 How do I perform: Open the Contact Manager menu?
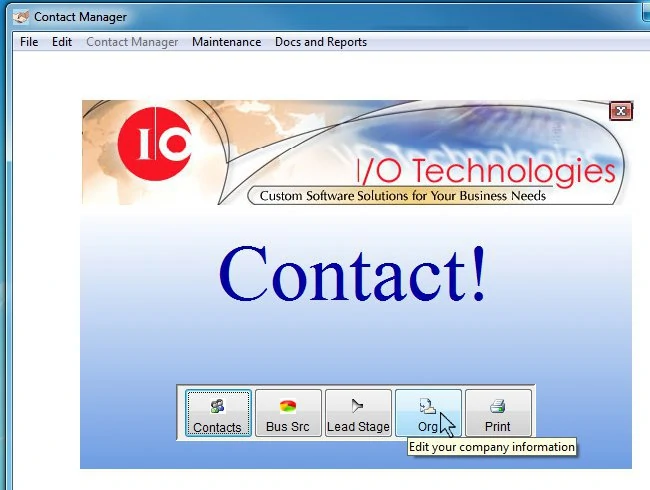[x=132, y=42]
